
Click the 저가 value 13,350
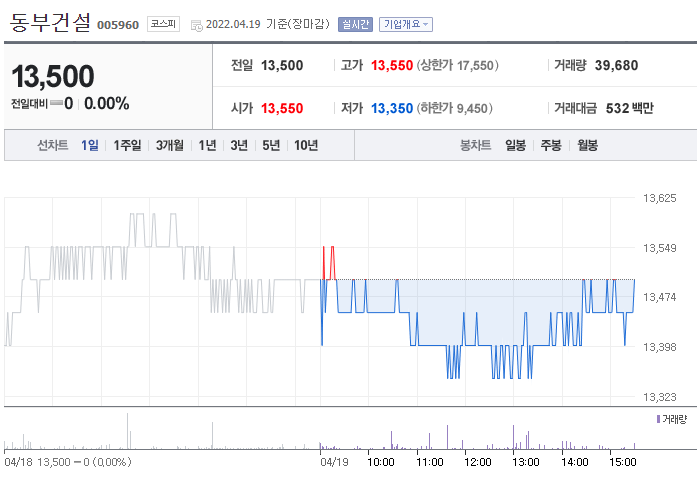pos(392,108)
